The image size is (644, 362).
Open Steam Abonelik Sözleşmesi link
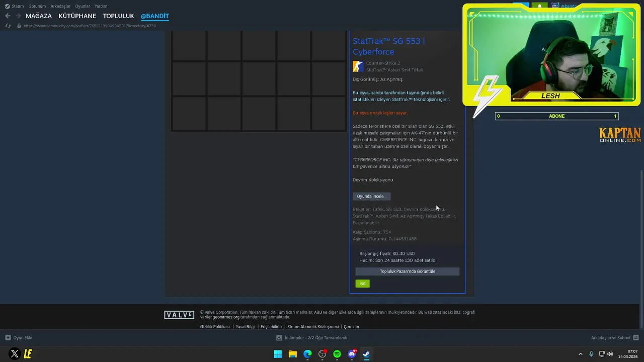(x=313, y=327)
